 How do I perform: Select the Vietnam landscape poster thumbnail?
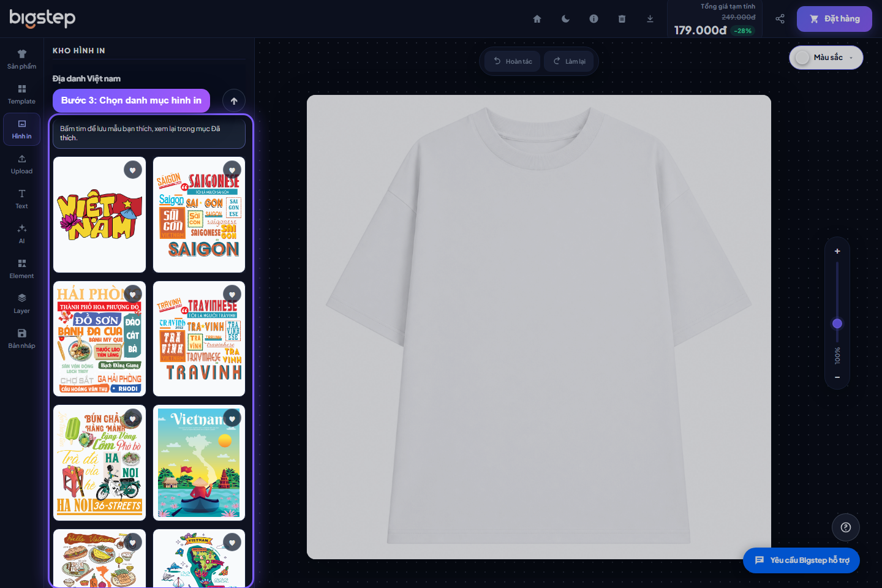[199, 463]
